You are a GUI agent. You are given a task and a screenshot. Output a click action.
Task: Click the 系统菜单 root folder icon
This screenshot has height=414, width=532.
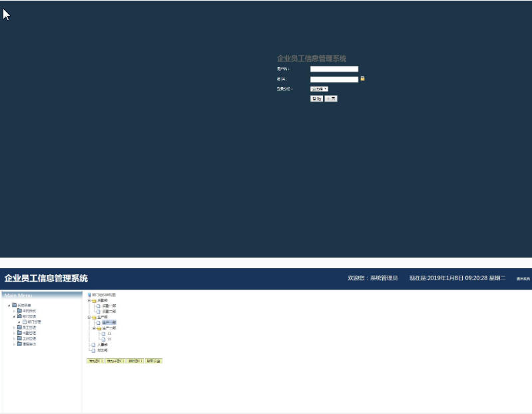click(x=14, y=305)
